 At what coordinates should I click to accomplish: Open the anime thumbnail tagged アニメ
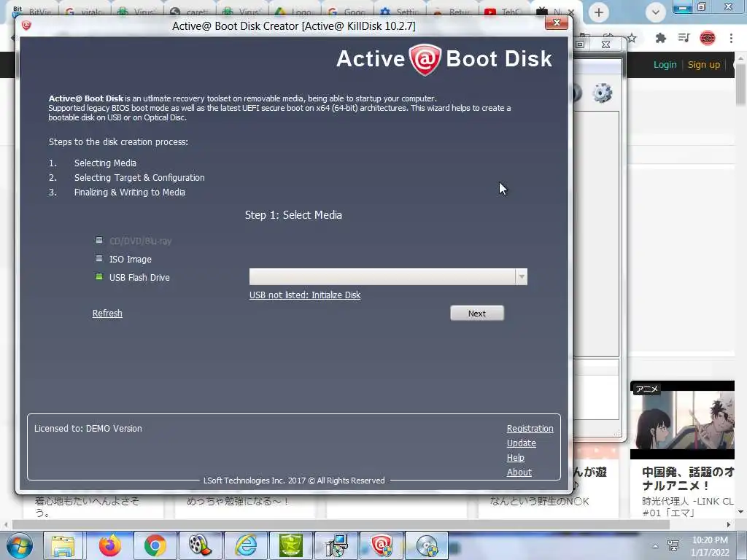point(682,419)
